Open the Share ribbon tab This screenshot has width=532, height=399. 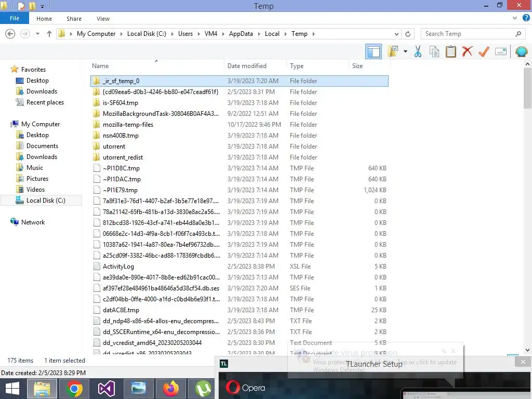coord(74,19)
